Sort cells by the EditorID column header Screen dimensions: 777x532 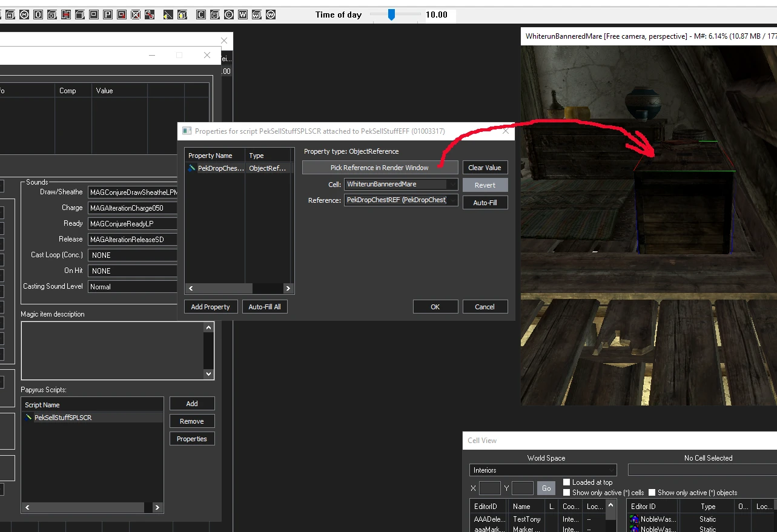point(489,507)
